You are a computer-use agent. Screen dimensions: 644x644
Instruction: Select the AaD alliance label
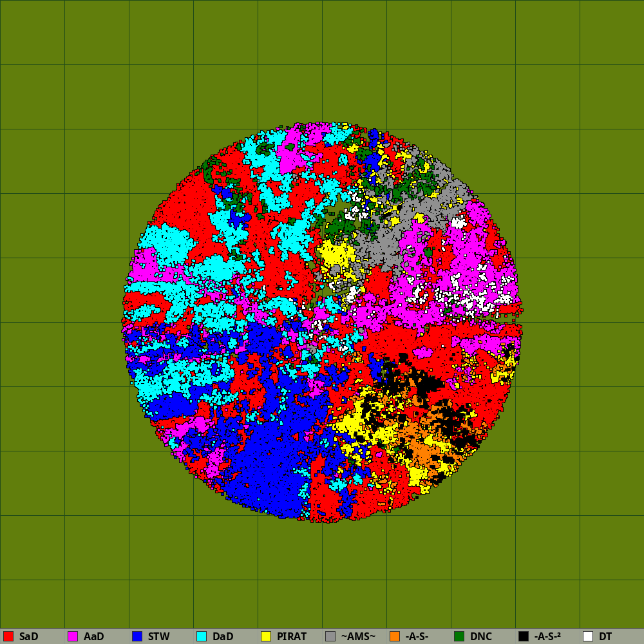click(x=93, y=636)
